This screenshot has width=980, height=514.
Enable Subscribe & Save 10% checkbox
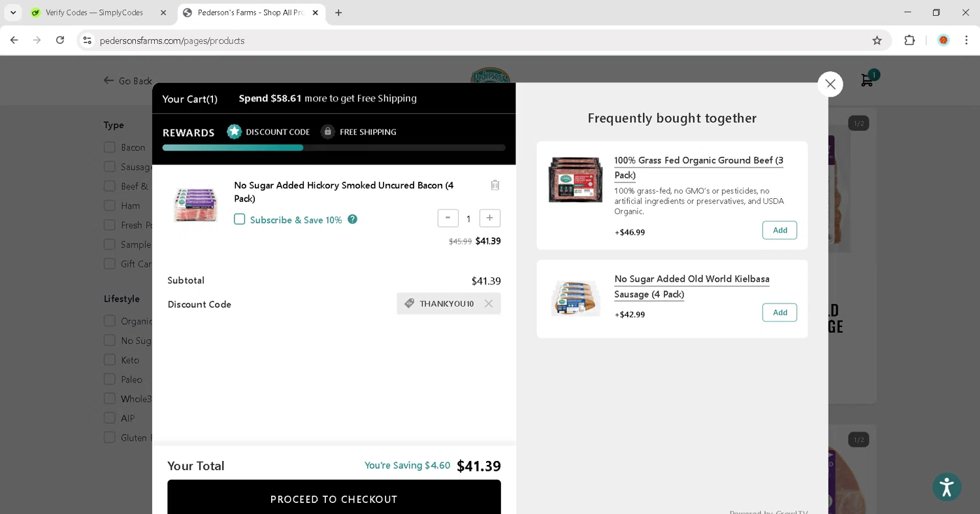pos(240,219)
